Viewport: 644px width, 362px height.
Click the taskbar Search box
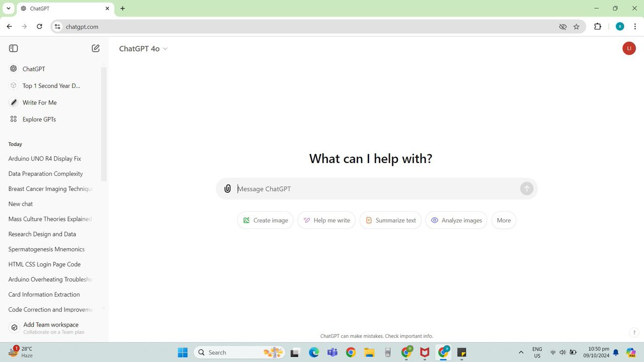click(x=239, y=352)
